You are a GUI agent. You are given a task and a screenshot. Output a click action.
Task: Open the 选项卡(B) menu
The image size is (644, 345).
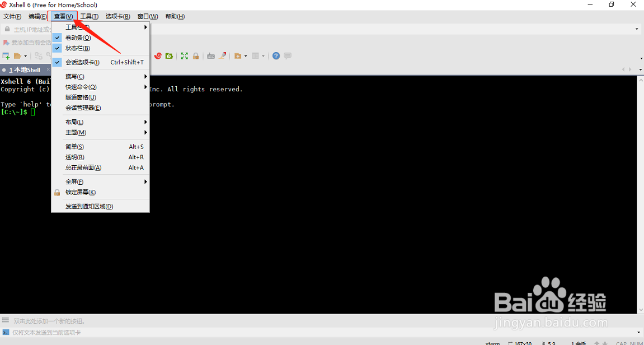118,16
